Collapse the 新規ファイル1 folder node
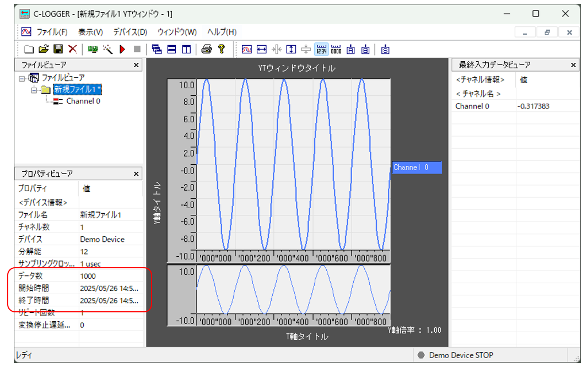 tap(34, 90)
